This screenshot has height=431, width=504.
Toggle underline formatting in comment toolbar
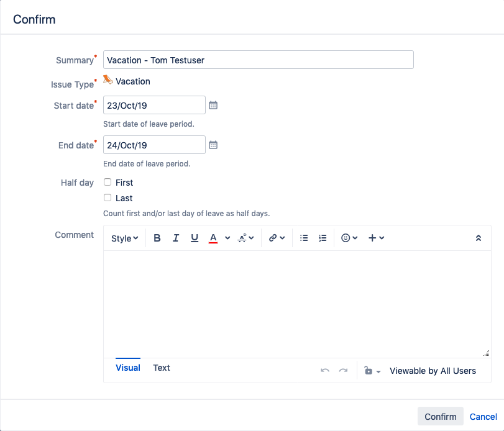[x=194, y=238]
